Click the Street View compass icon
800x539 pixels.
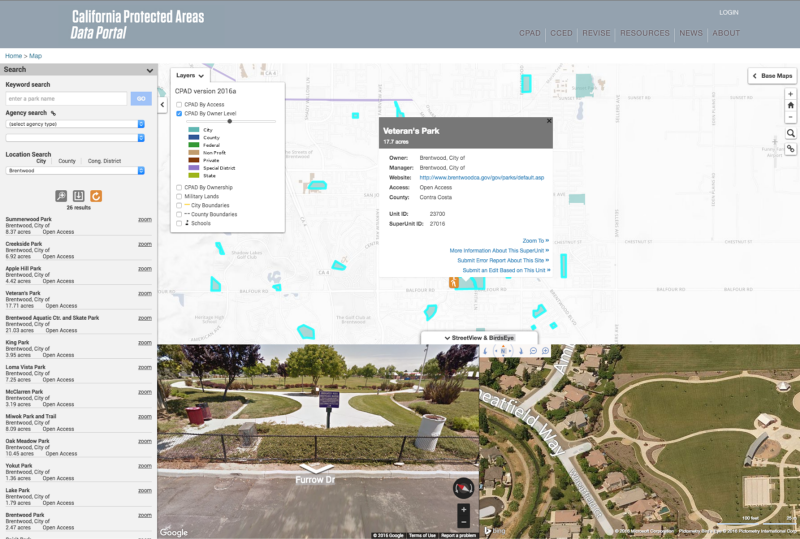point(463,488)
